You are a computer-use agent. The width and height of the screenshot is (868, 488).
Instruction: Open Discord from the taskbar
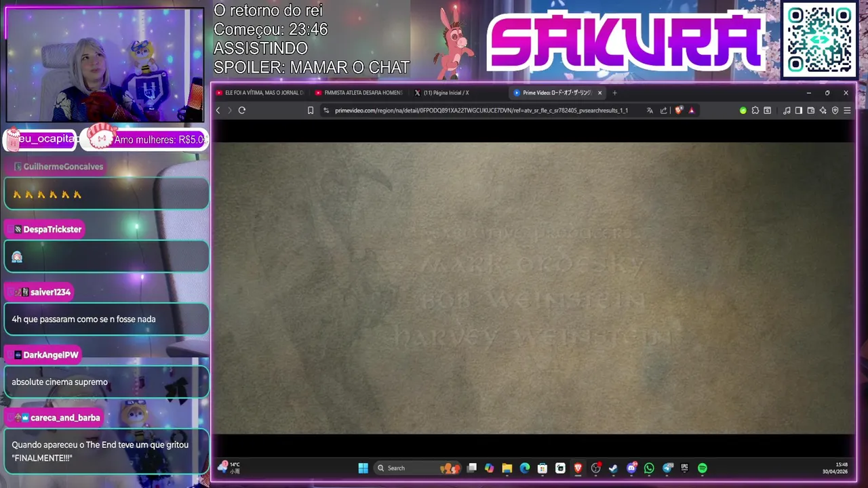click(631, 468)
